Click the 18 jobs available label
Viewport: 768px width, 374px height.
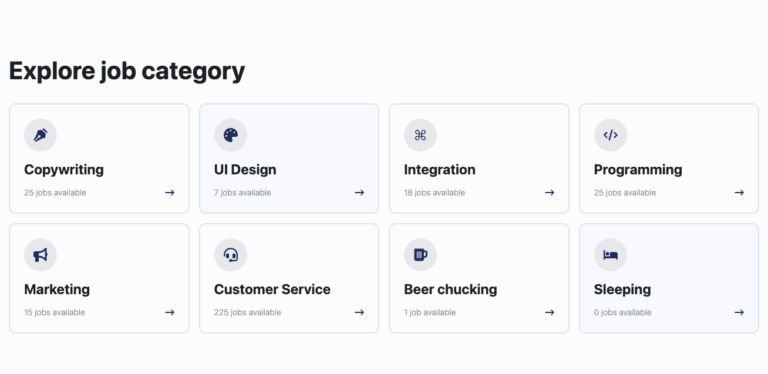coord(434,192)
